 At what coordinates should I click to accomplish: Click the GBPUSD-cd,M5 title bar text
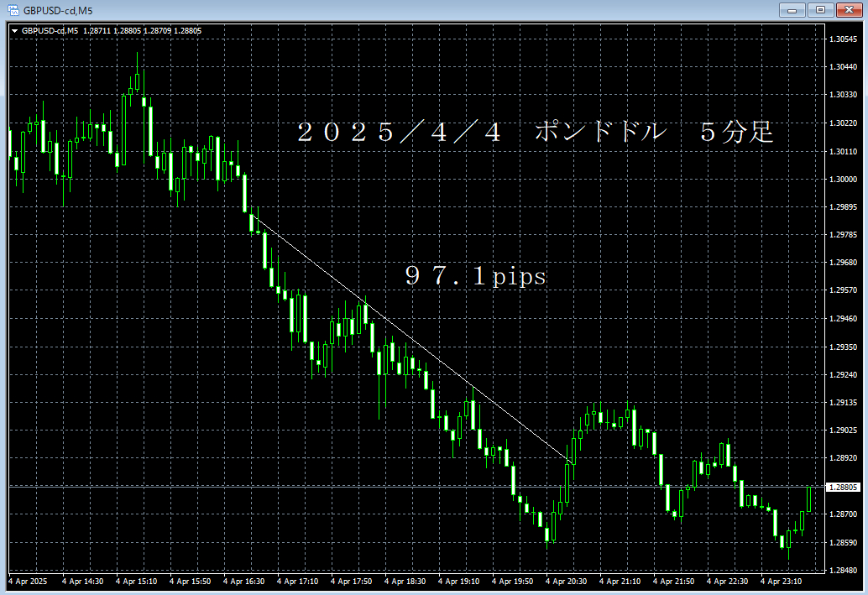pyautogui.click(x=58, y=9)
